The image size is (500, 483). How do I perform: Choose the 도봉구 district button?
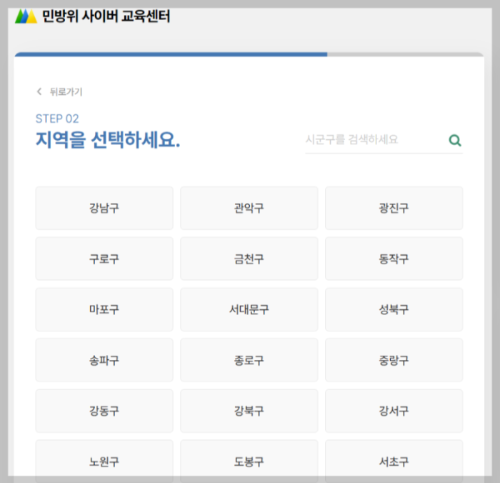point(249,461)
